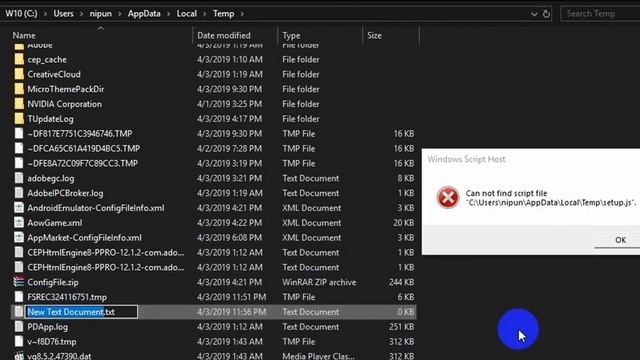
Task: Click the New Text Document.txt rename field
Action: [82, 312]
